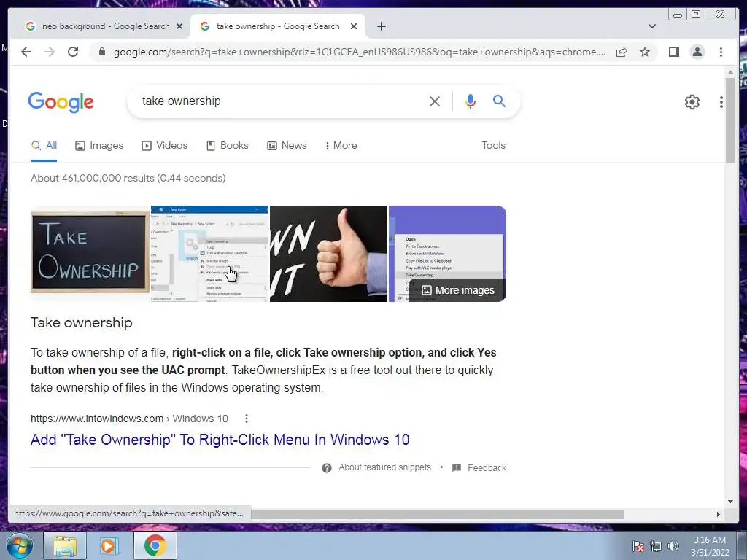
Task: Click into the take ownership search field
Action: [x=281, y=101]
